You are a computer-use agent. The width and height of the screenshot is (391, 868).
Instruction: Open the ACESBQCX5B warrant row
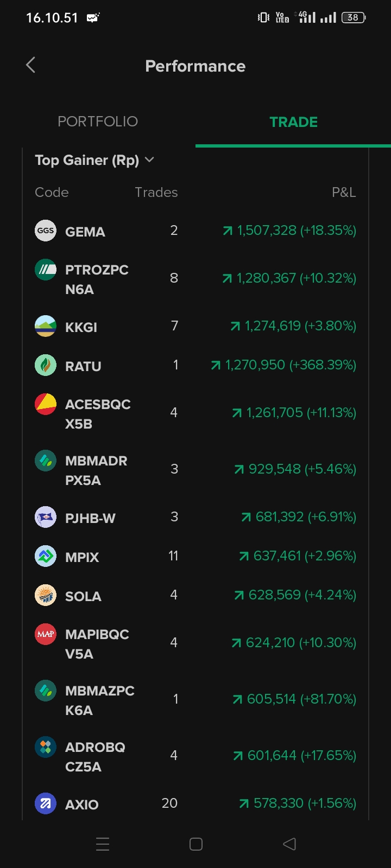[x=98, y=414]
